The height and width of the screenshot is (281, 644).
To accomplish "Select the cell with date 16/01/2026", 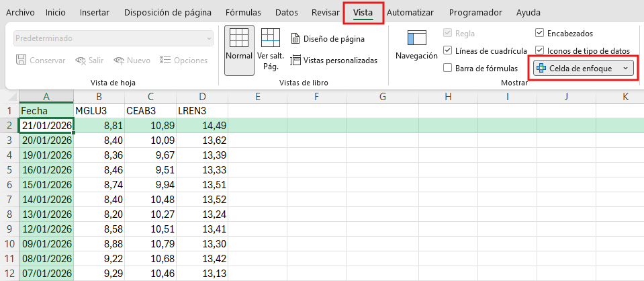I will (46, 170).
